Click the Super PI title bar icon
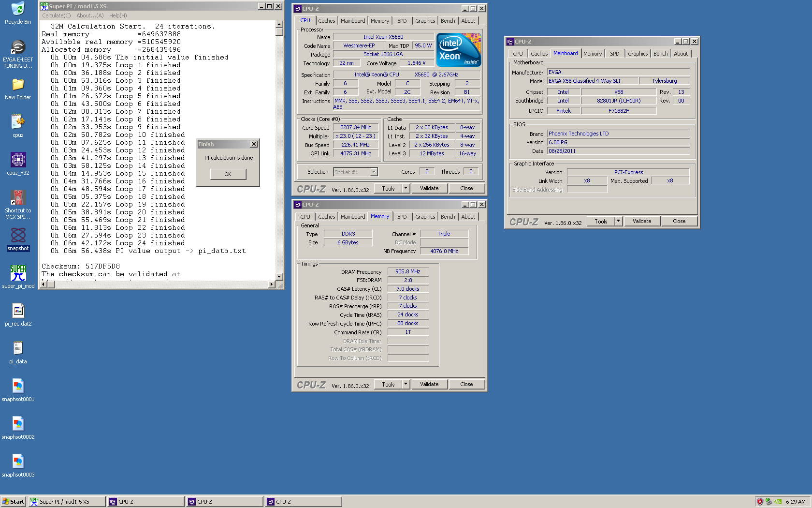 [x=44, y=6]
